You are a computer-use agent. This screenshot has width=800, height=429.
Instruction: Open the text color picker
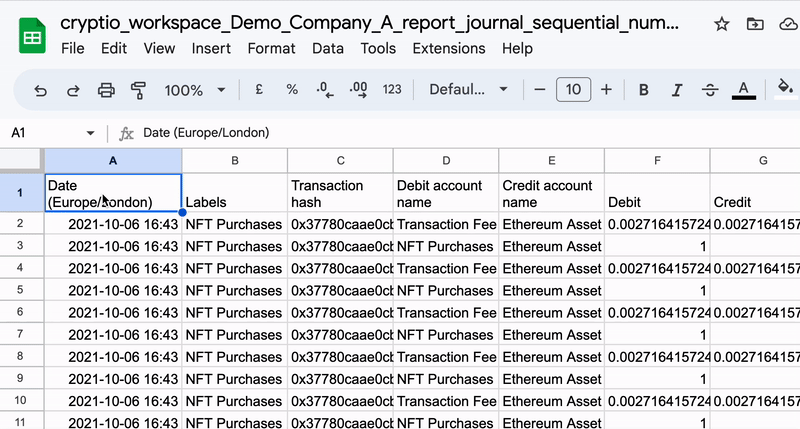[x=743, y=90]
